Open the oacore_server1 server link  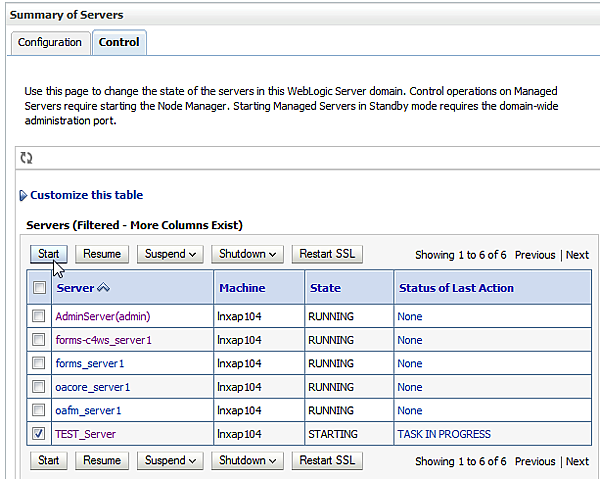[x=93, y=387]
